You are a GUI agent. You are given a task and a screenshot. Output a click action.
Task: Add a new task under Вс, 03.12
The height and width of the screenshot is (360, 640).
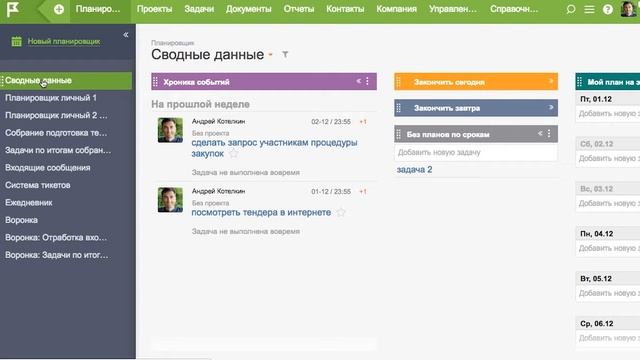click(608, 203)
